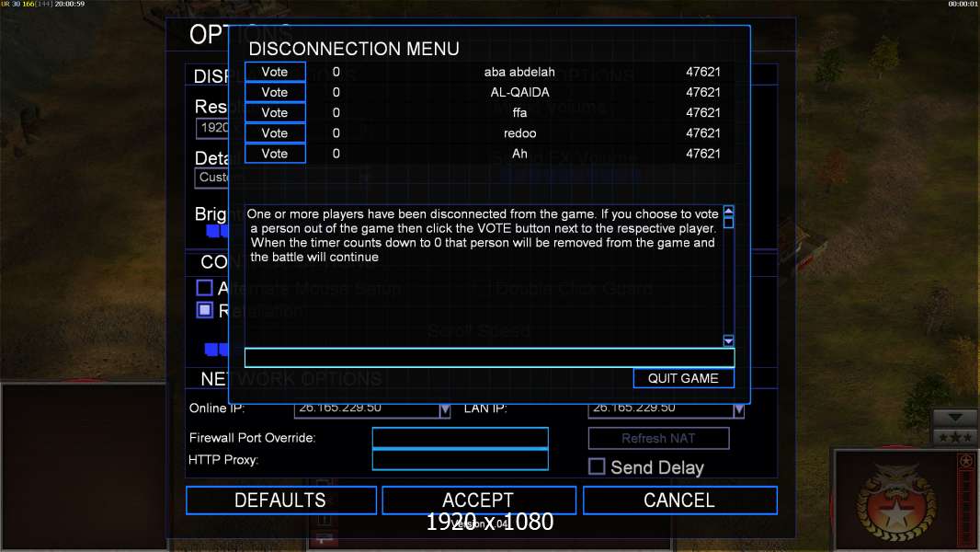Click the QUIT GAME button
This screenshot has width=980, height=552.
pos(683,378)
